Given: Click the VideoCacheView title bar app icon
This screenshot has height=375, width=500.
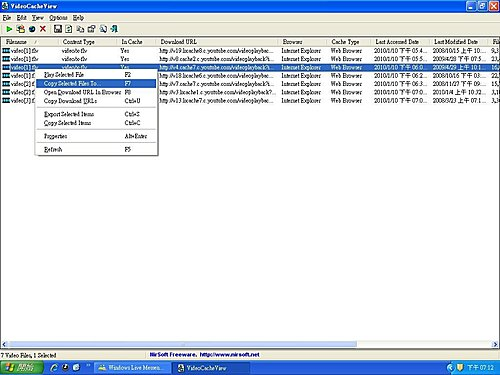Looking at the screenshot, I should coord(5,6).
